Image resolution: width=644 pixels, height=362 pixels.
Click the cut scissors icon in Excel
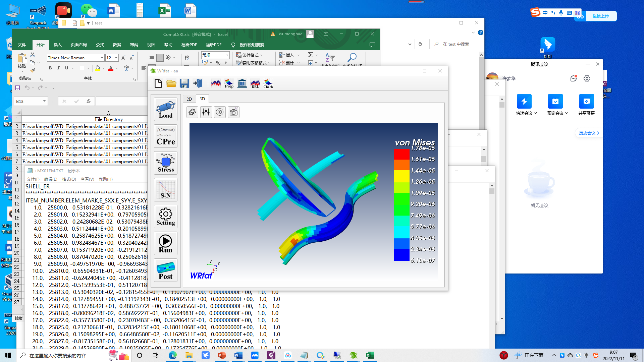(x=33, y=55)
